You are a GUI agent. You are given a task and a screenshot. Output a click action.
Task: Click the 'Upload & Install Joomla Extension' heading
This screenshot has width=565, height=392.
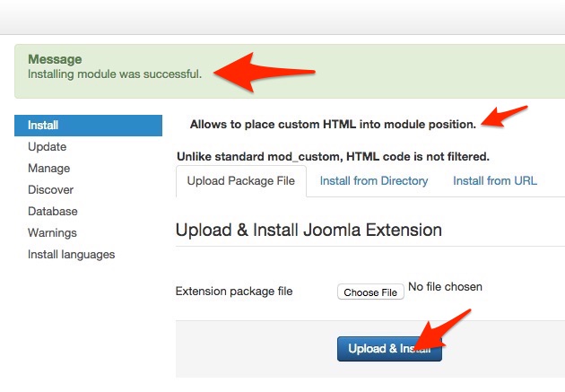point(309,230)
